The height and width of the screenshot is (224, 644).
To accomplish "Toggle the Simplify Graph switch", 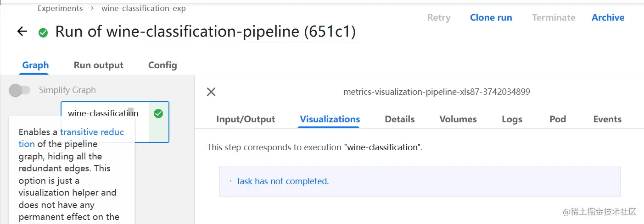I will [19, 90].
